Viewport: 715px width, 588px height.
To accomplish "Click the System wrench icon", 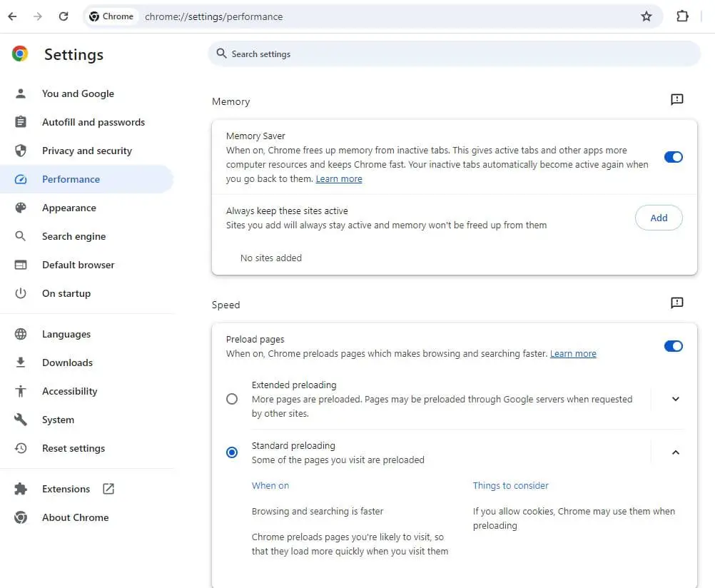I will (21, 419).
